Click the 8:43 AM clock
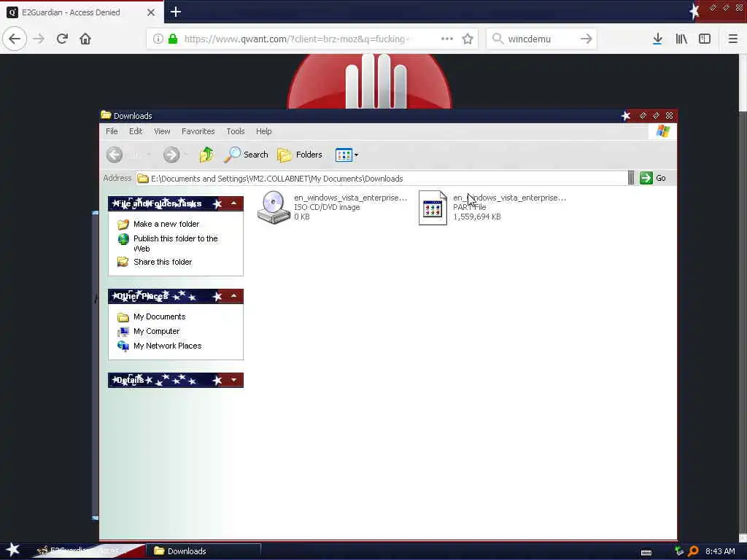This screenshot has width=747, height=560. (x=720, y=551)
